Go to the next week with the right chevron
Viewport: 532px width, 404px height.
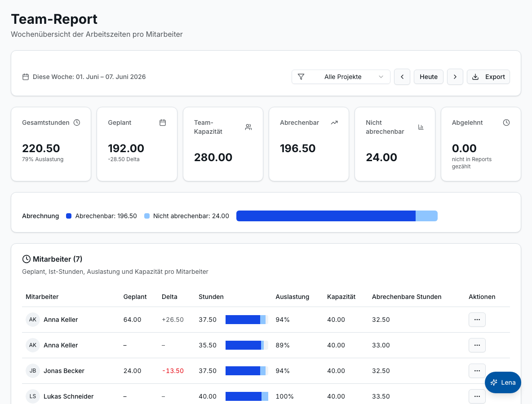click(455, 77)
